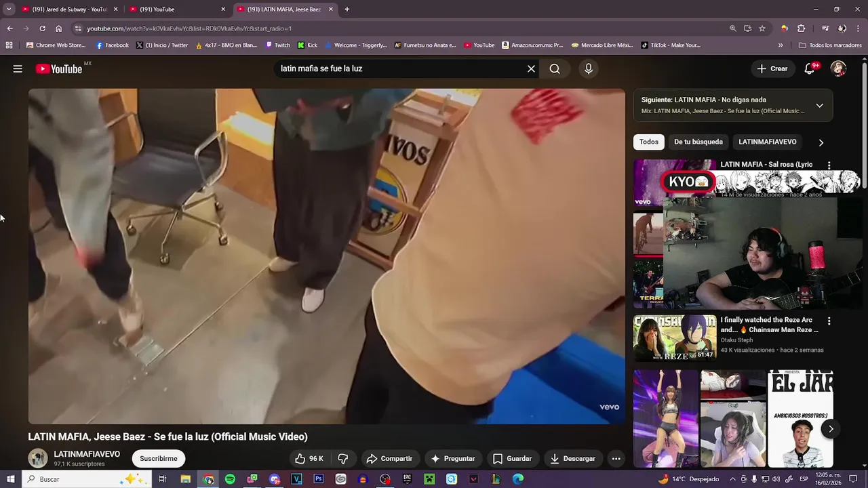Open the Twitch bookmark

point(277,45)
